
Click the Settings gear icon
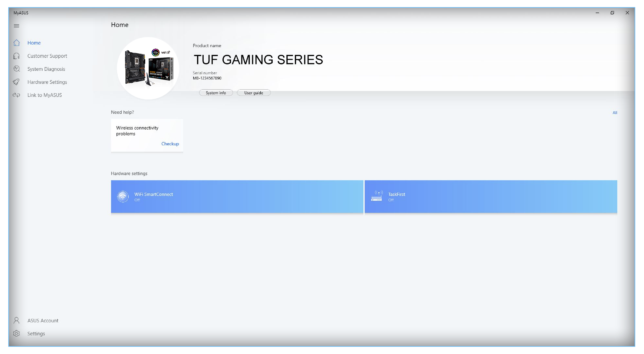pos(16,333)
